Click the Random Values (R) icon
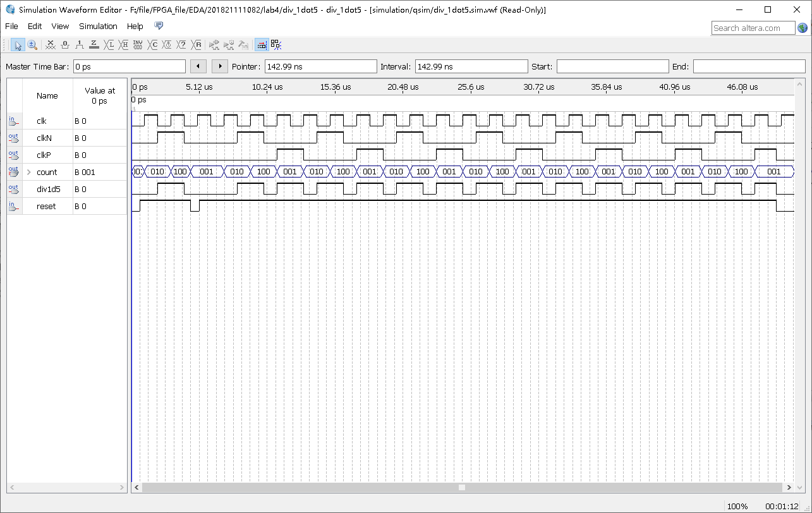 click(x=197, y=45)
